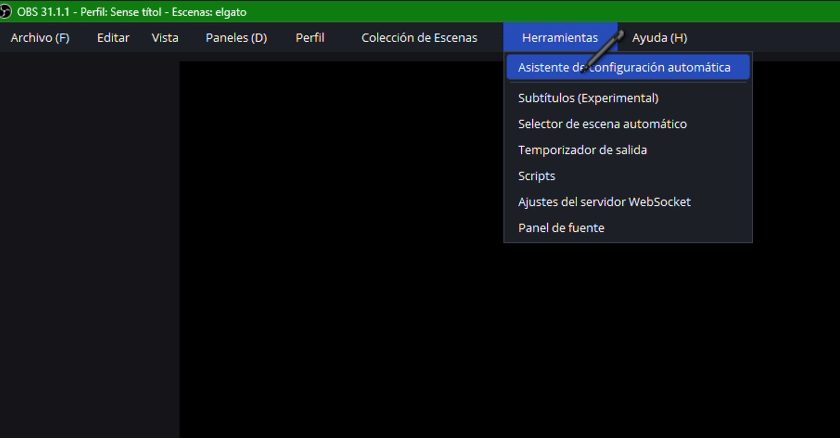The height and width of the screenshot is (438, 840).
Task: Open the Vista menu
Action: 165,38
